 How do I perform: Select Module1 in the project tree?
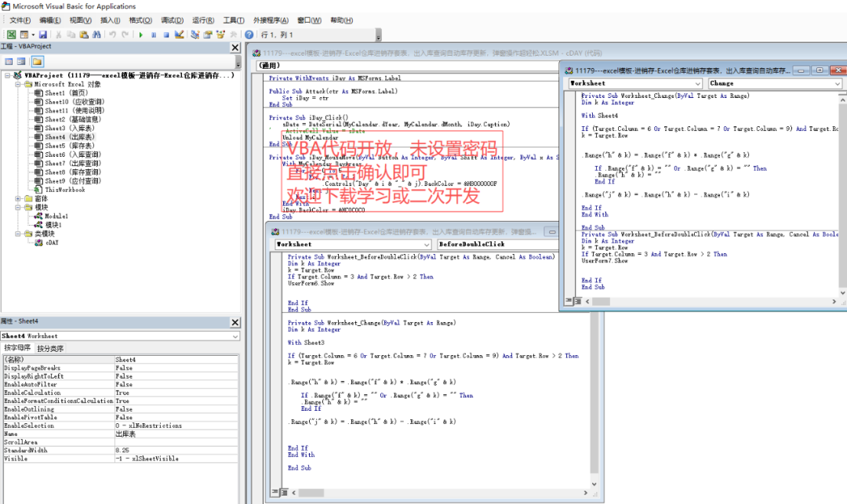tap(56, 216)
